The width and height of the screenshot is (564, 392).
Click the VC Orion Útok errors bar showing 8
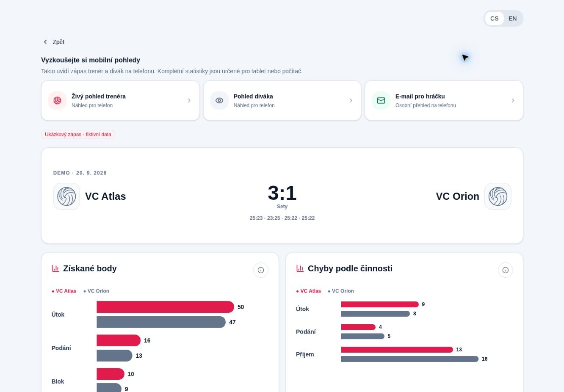click(376, 314)
